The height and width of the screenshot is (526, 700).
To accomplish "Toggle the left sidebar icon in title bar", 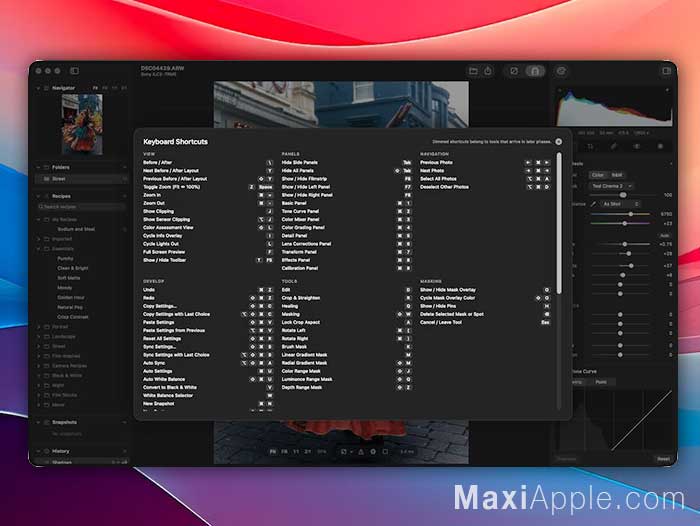I will 75,71.
